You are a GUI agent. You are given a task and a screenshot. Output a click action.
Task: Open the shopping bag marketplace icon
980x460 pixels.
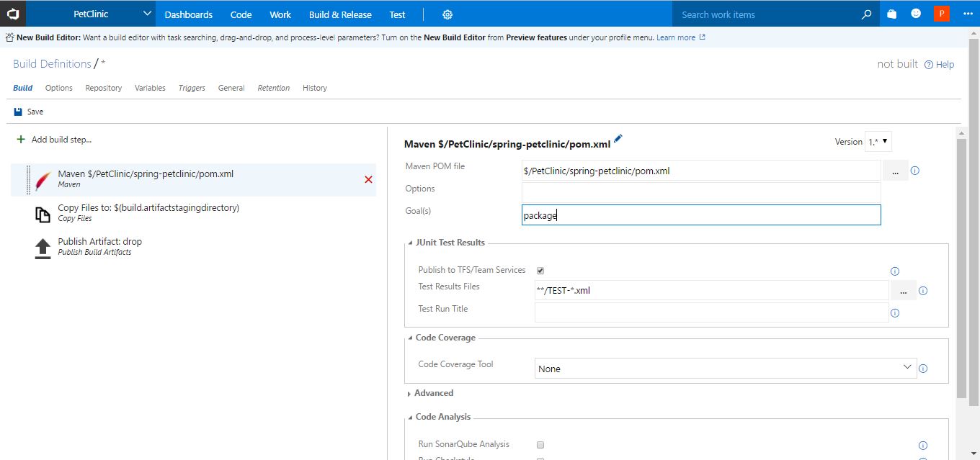(892, 14)
